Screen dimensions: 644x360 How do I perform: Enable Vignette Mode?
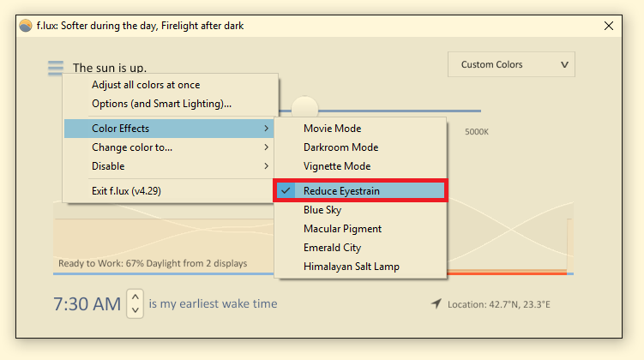tap(360, 166)
